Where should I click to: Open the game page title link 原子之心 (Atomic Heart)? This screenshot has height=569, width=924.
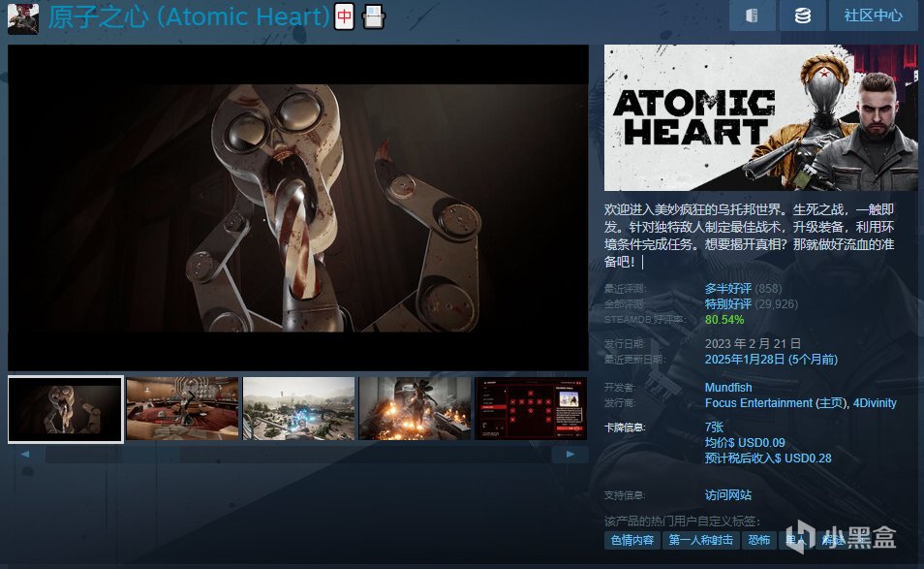pos(189,16)
